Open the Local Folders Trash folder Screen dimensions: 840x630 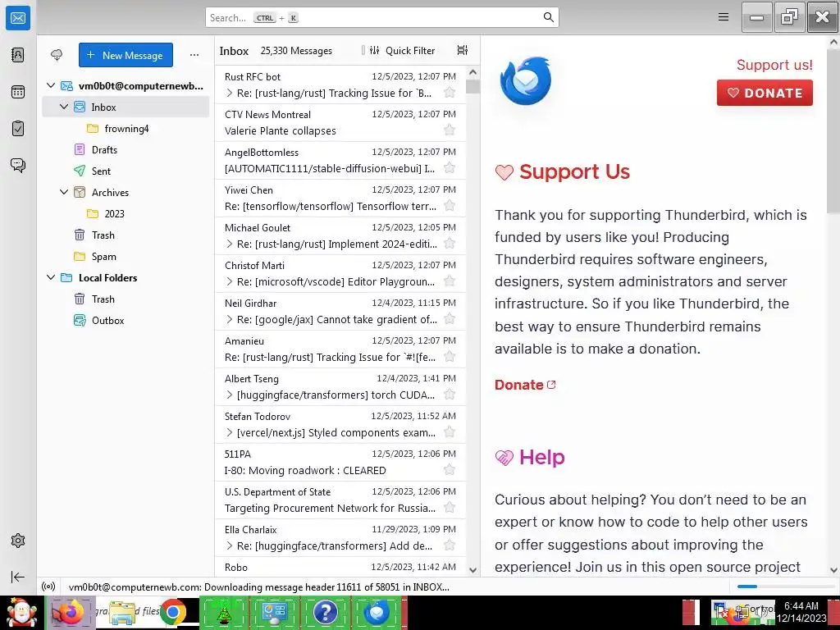[x=126, y=299]
